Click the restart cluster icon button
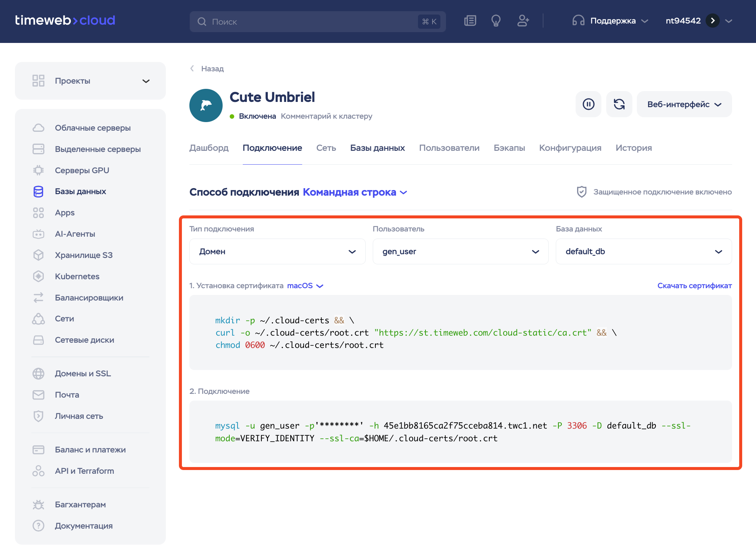Screen dimensions: 756x557 click(x=619, y=104)
